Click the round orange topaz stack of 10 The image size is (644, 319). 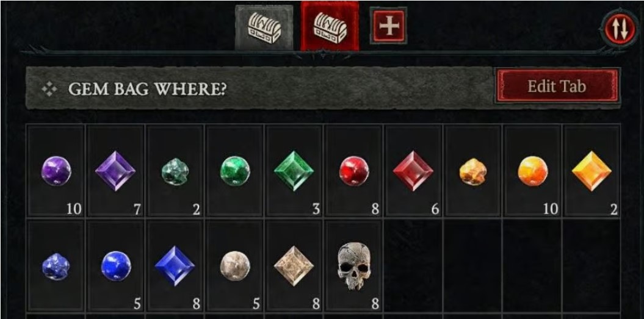click(532, 171)
